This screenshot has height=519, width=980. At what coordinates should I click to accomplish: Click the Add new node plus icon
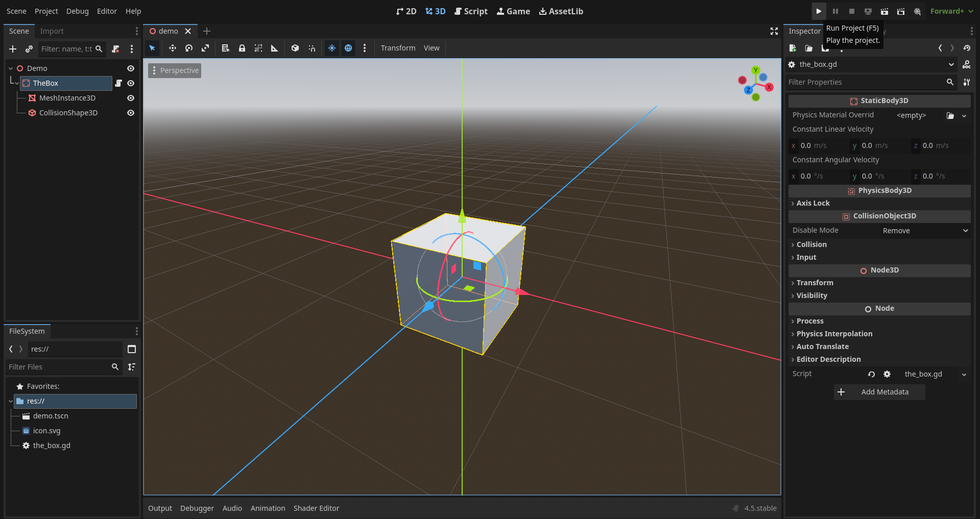point(13,49)
